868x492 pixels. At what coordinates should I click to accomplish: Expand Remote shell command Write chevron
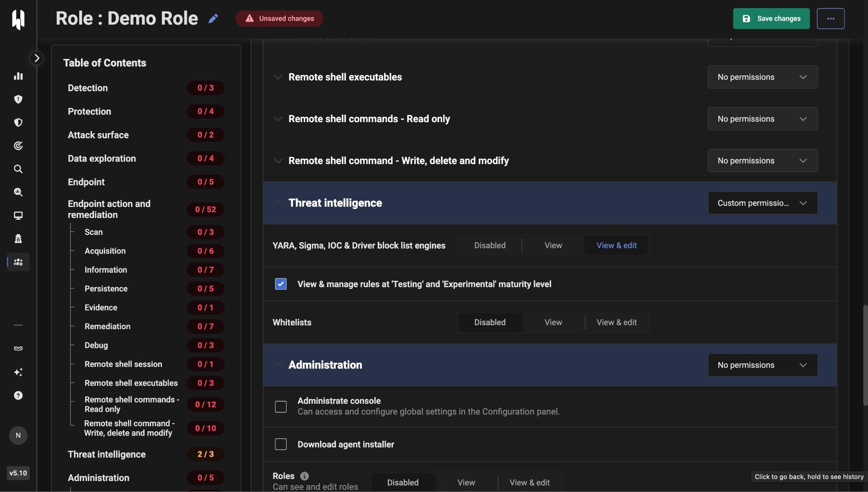pos(278,161)
